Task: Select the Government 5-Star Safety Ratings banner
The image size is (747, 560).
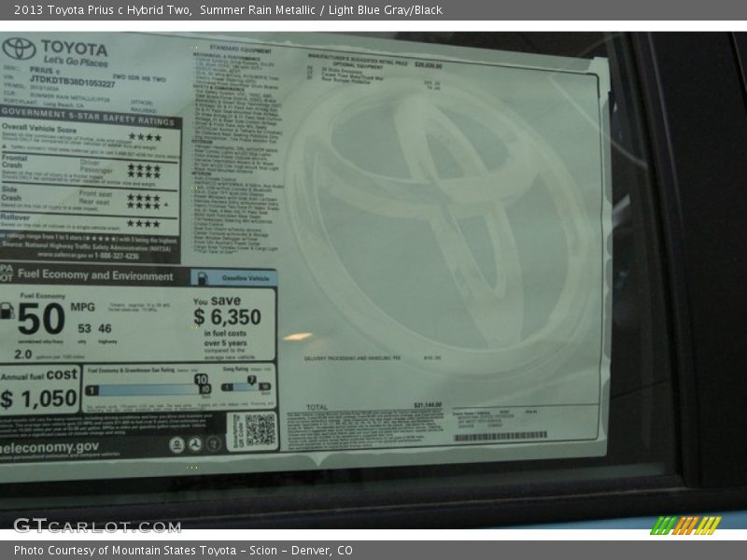Action: [84, 114]
